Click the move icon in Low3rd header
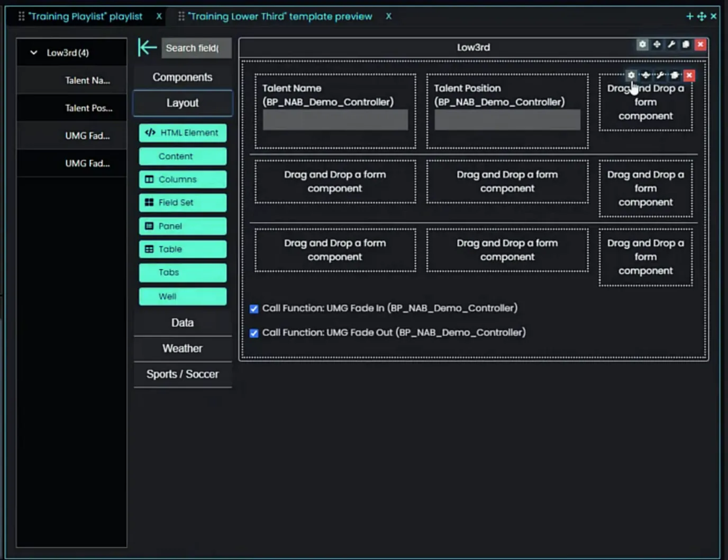Screen dimensions: 728x560 click(x=657, y=44)
